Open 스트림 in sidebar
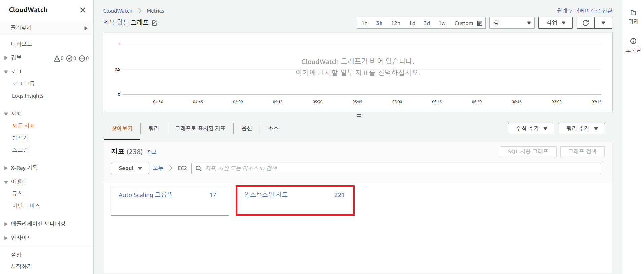 20,150
